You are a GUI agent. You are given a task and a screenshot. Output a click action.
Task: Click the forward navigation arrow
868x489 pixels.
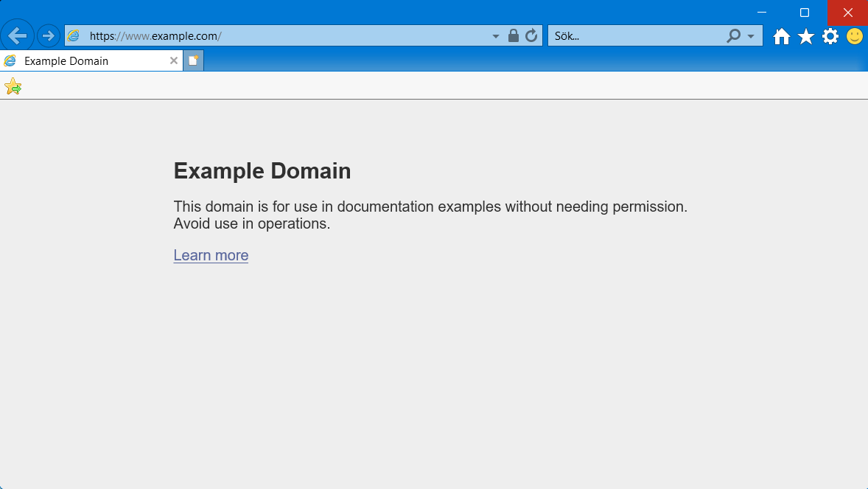click(x=49, y=35)
